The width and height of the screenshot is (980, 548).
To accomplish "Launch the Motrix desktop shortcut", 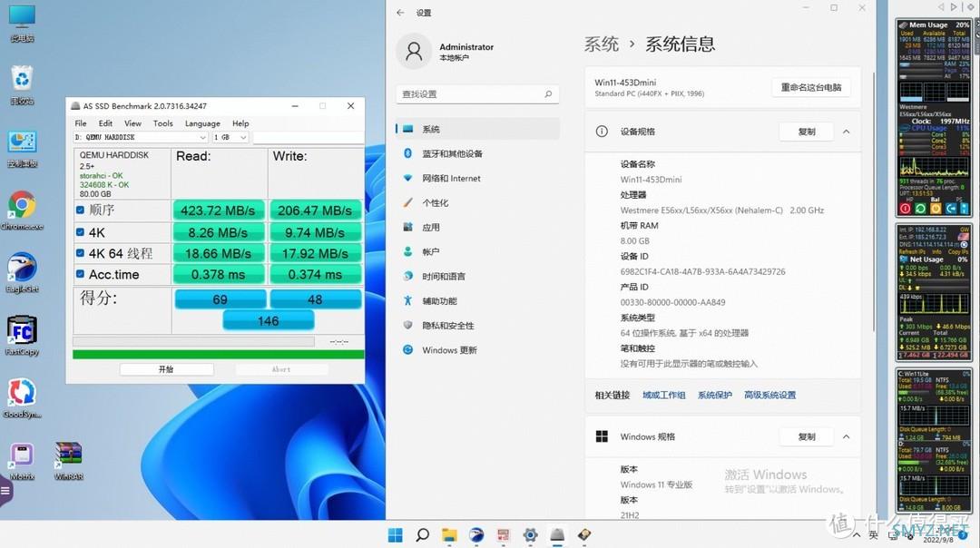I will click(x=22, y=460).
